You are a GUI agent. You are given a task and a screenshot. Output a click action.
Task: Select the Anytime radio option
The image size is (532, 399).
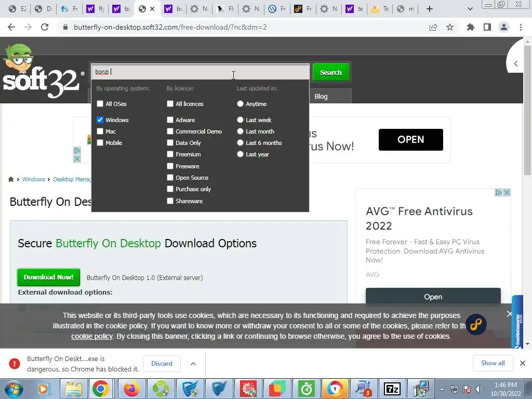pyautogui.click(x=240, y=104)
